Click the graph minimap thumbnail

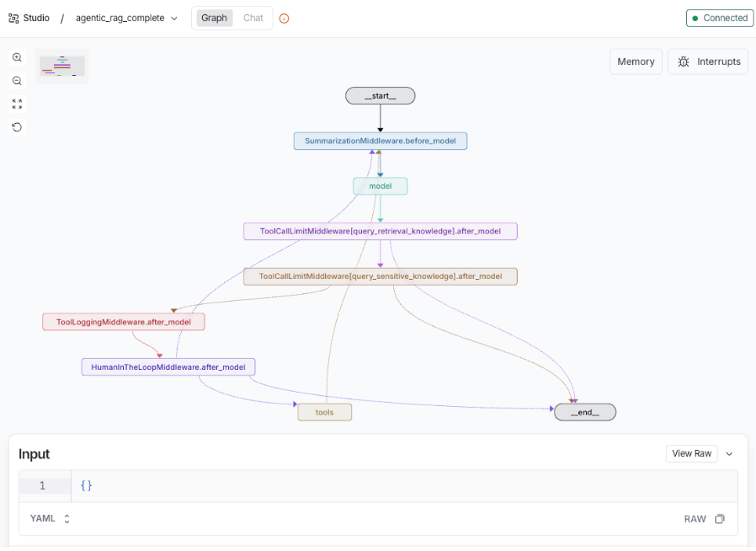(62, 67)
